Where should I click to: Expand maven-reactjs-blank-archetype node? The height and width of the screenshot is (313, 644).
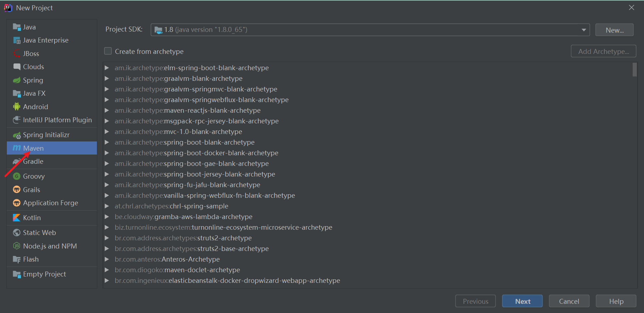click(x=107, y=110)
